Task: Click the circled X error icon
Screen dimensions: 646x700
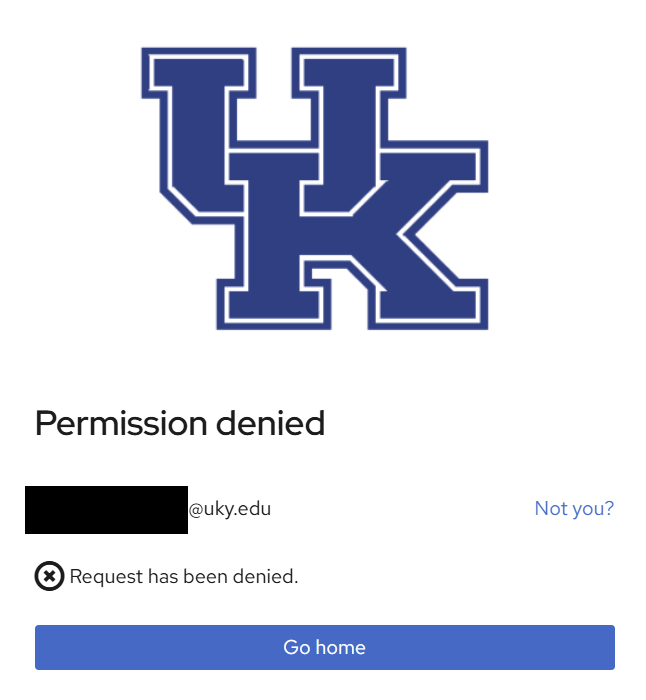Action: 49,577
